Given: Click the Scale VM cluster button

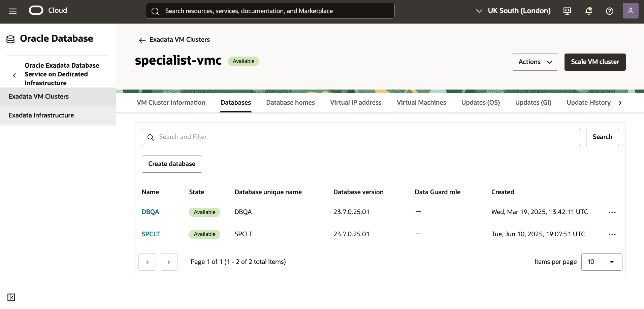Looking at the screenshot, I should 595,62.
